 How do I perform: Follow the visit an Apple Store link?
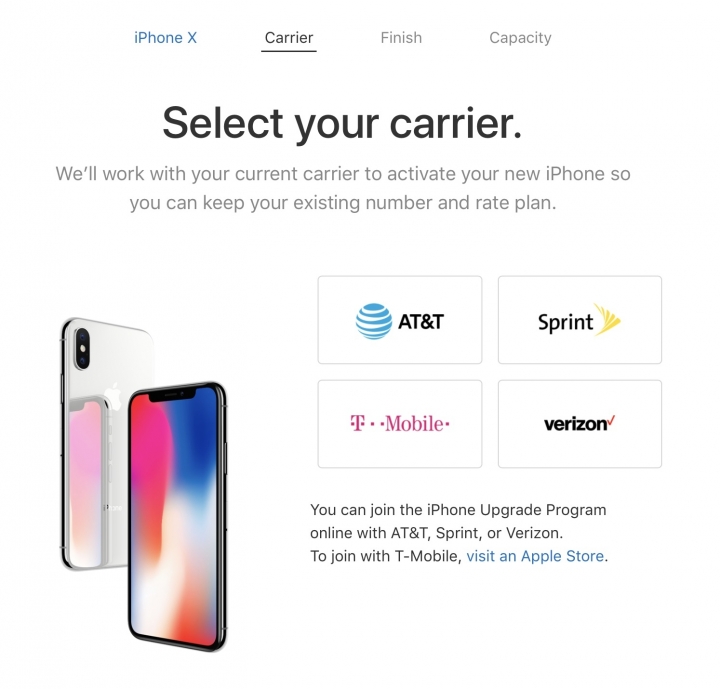[x=535, y=556]
